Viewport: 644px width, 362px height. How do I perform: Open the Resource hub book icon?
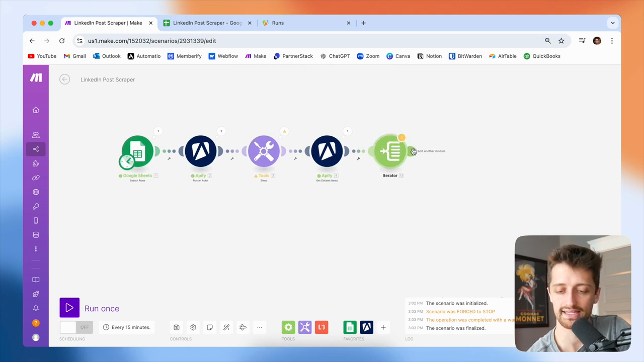tap(36, 280)
